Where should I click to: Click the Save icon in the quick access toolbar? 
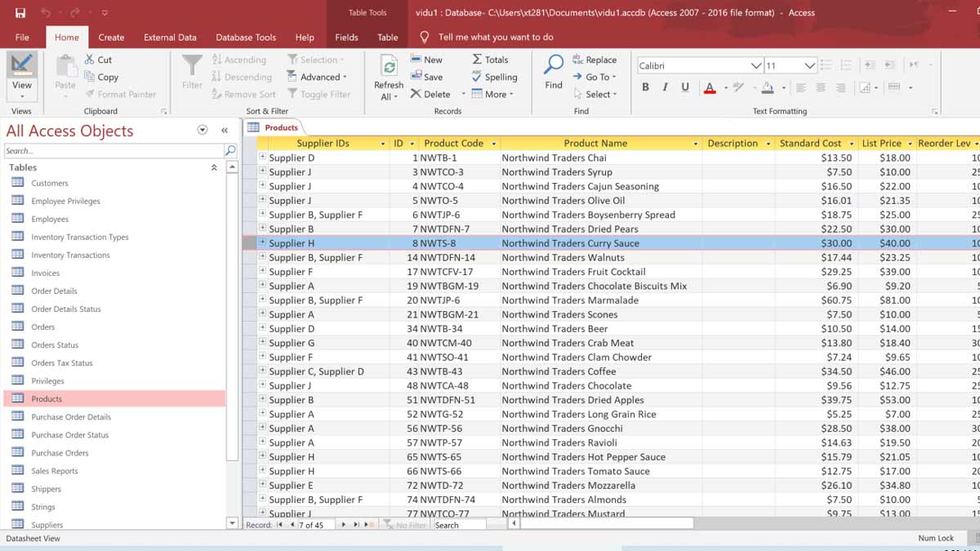coord(20,12)
